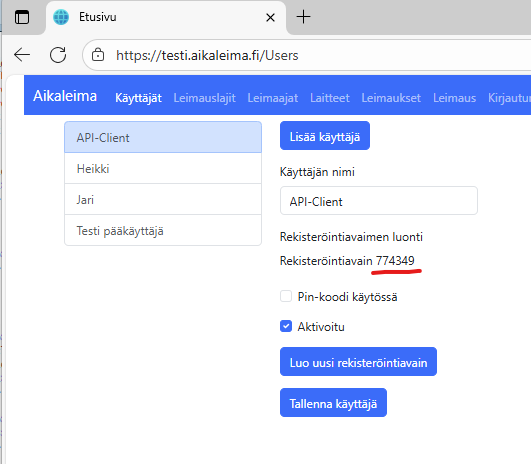Reload the page with refresh icon
Viewport: 531px width, 464px height.
(58, 55)
